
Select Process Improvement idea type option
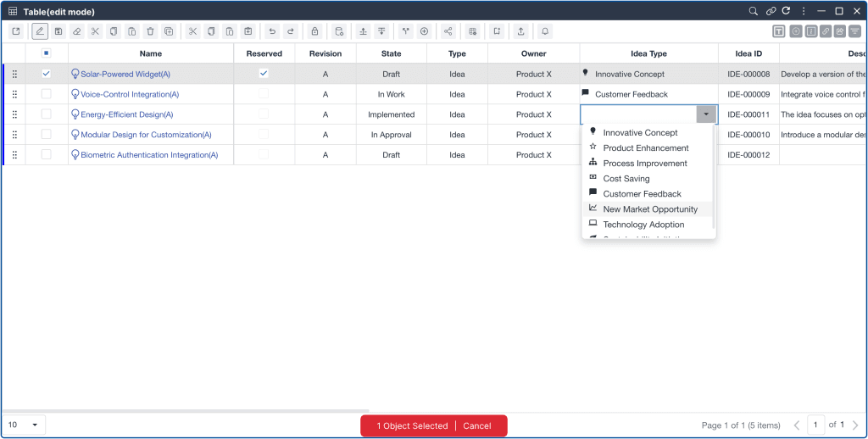point(644,164)
